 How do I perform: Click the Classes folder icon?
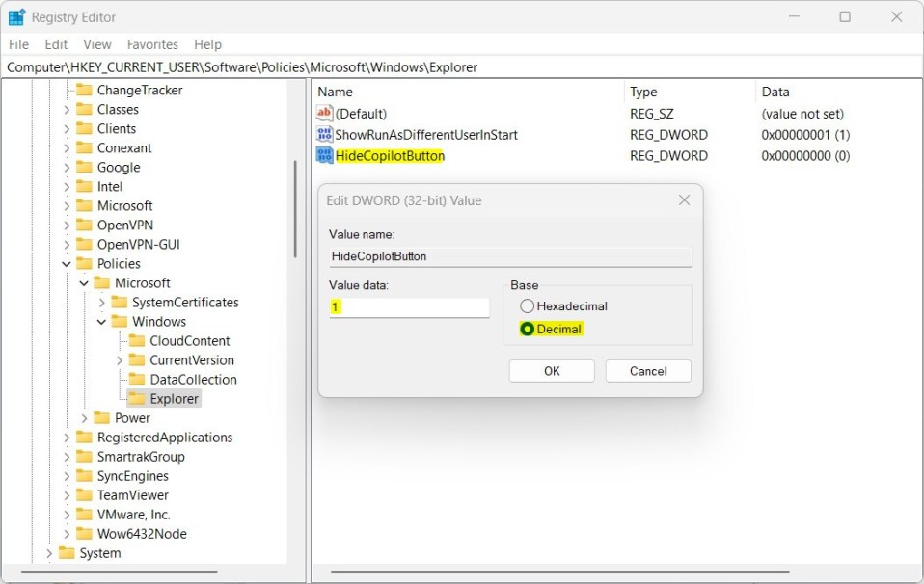(x=84, y=110)
